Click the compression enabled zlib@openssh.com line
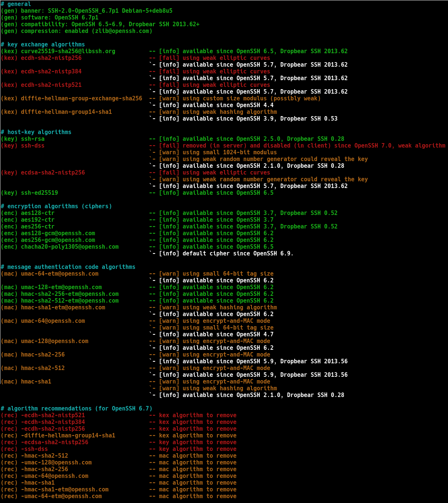 77,31
